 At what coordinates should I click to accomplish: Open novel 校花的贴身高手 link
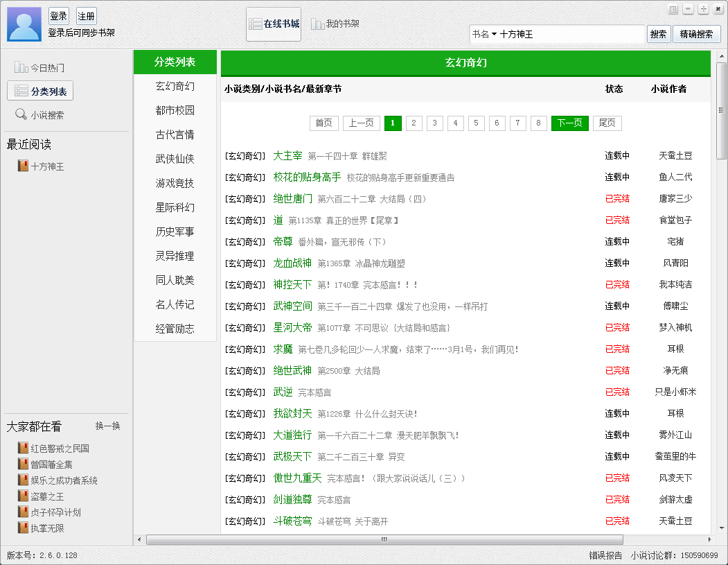tap(307, 177)
